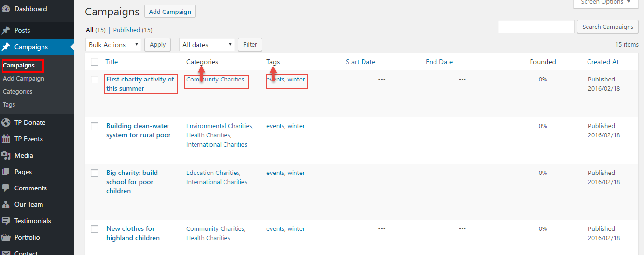Click the TP Donate globe icon
This screenshot has height=255, width=644.
(x=6, y=122)
